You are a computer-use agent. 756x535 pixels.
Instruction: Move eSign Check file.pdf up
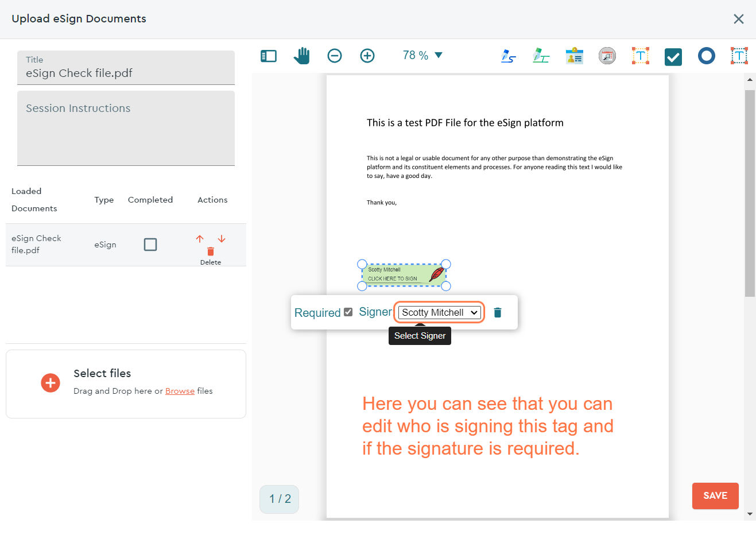(x=200, y=239)
